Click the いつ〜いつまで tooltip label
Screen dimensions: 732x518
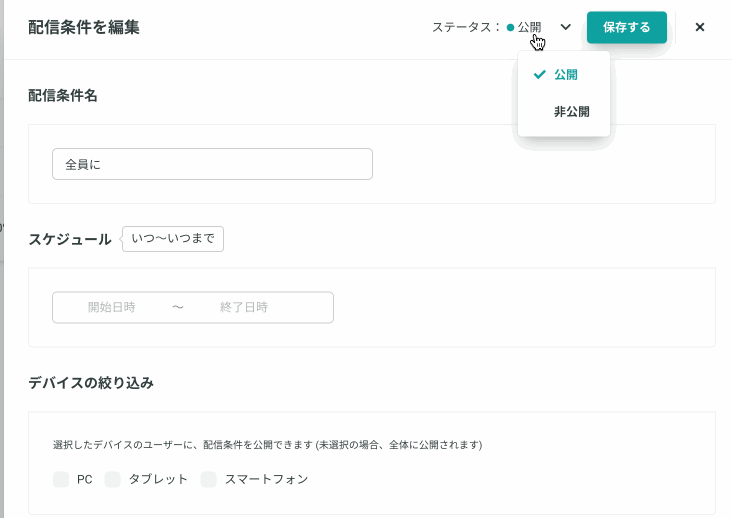pos(173,239)
